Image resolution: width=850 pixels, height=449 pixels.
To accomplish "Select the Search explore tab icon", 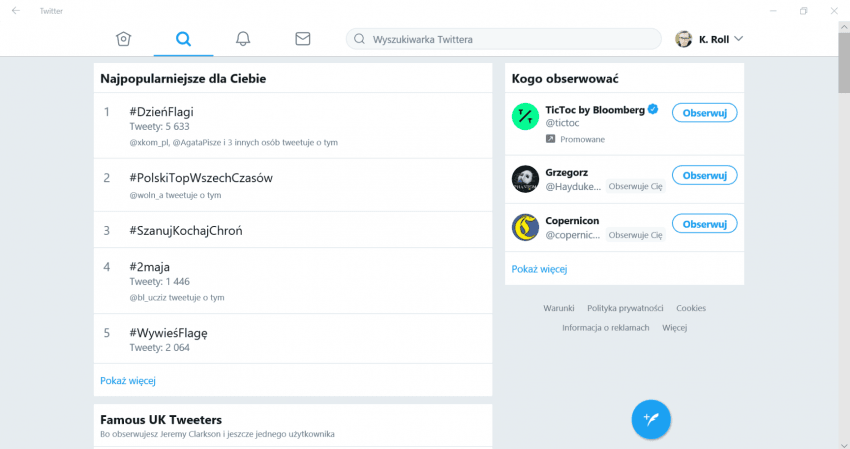I will [183, 39].
